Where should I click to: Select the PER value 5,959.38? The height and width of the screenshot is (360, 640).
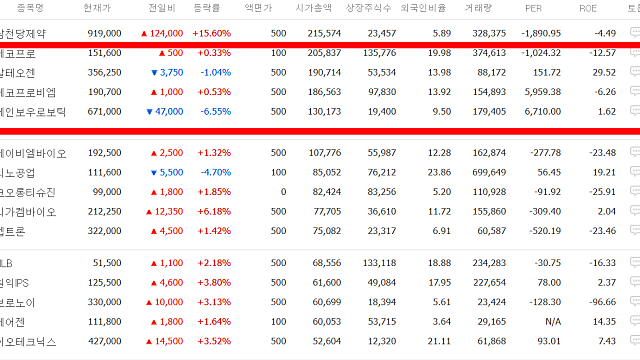tap(543, 92)
